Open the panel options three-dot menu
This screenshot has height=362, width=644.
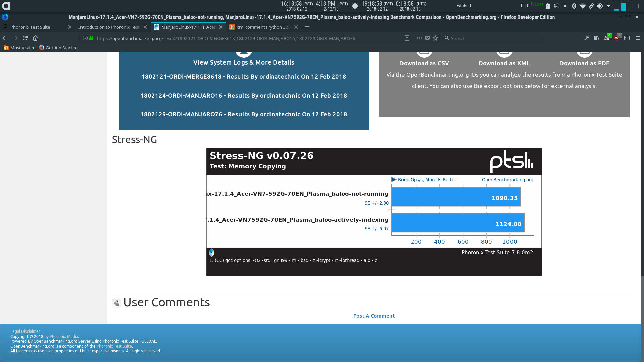[638, 6]
